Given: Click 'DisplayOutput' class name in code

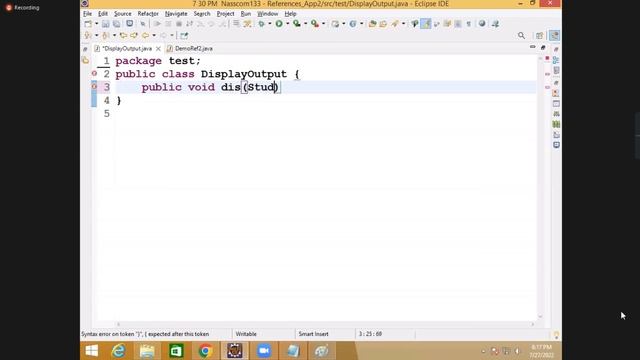Looking at the screenshot, I should coord(244,74).
